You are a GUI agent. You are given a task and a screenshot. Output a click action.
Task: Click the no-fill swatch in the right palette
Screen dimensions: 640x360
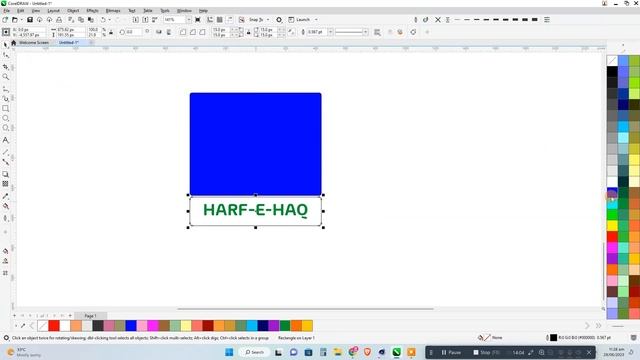[612, 60]
